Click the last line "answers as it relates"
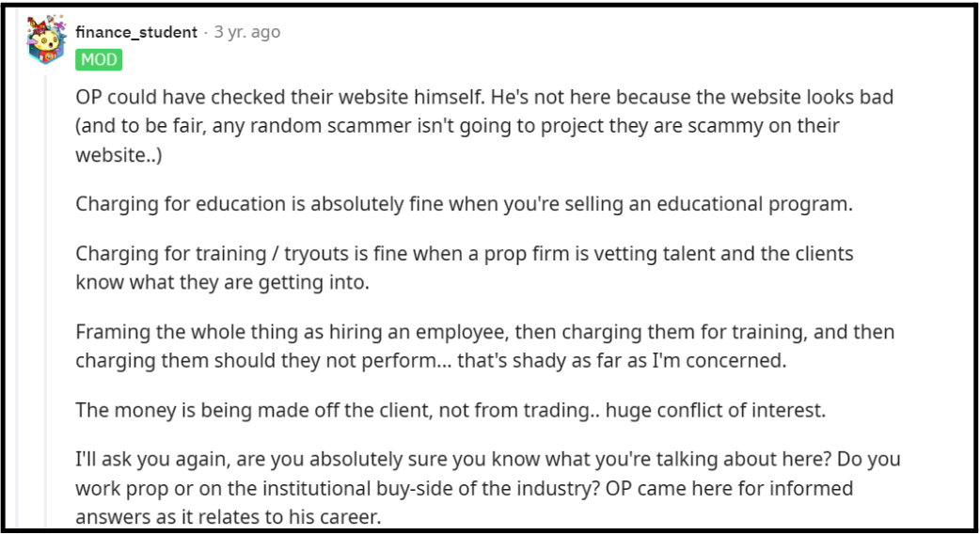 pos(229,517)
